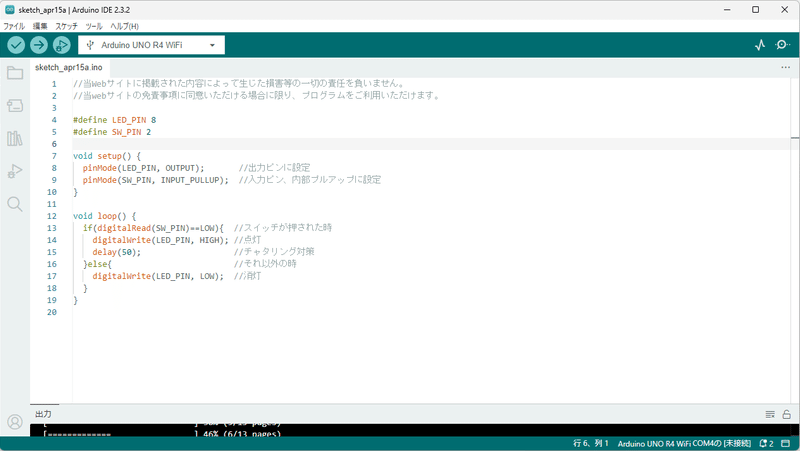
Task: Click the Arduino UNO R4 WiFi COM4 status
Action: (x=684, y=444)
